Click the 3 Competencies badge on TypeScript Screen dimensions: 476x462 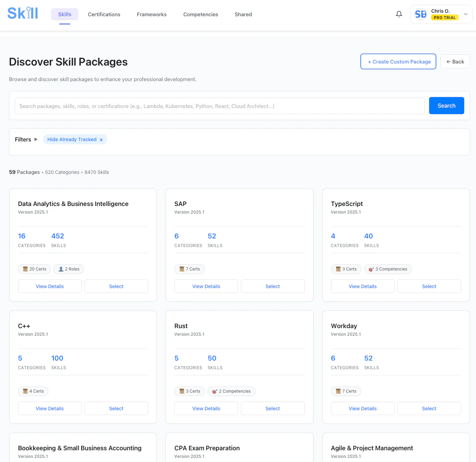(x=388, y=269)
